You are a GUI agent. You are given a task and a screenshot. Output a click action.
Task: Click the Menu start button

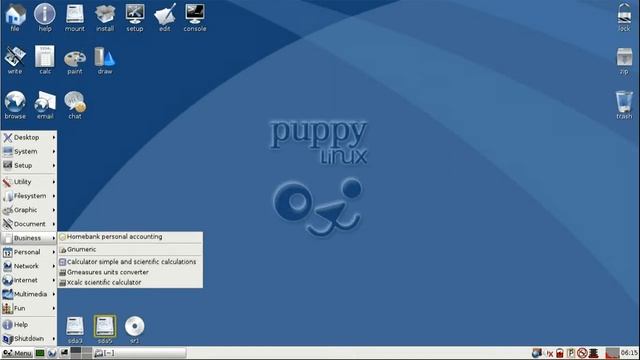point(18,353)
